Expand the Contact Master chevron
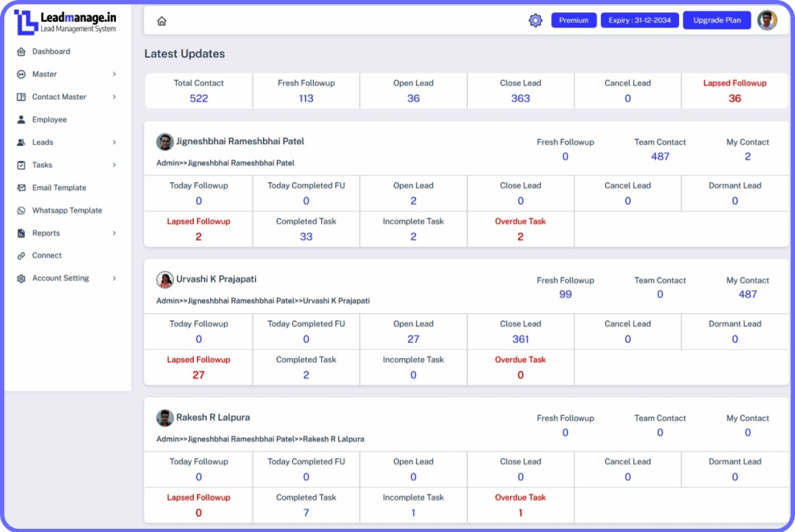Screen dimensions: 795x532 pos(114,97)
